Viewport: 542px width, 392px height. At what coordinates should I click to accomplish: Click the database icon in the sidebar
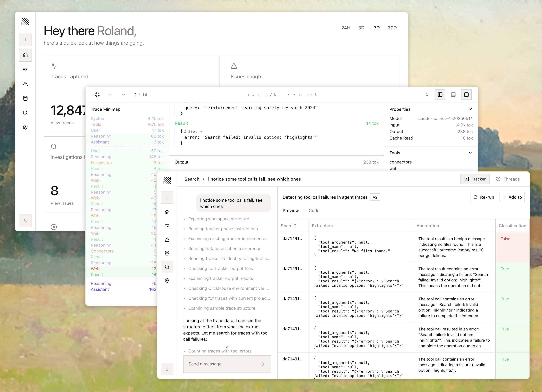[25, 98]
